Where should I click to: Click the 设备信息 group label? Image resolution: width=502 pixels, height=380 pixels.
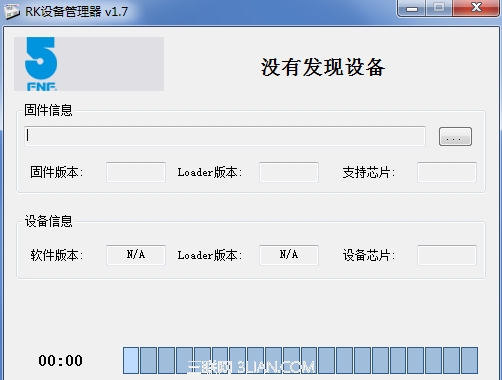[48, 221]
